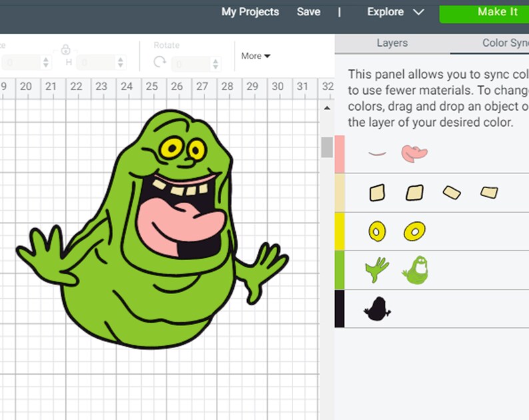Viewport: 529px width, 420px height.
Task: Adjust the width stepper arrows
Action: click(x=46, y=63)
